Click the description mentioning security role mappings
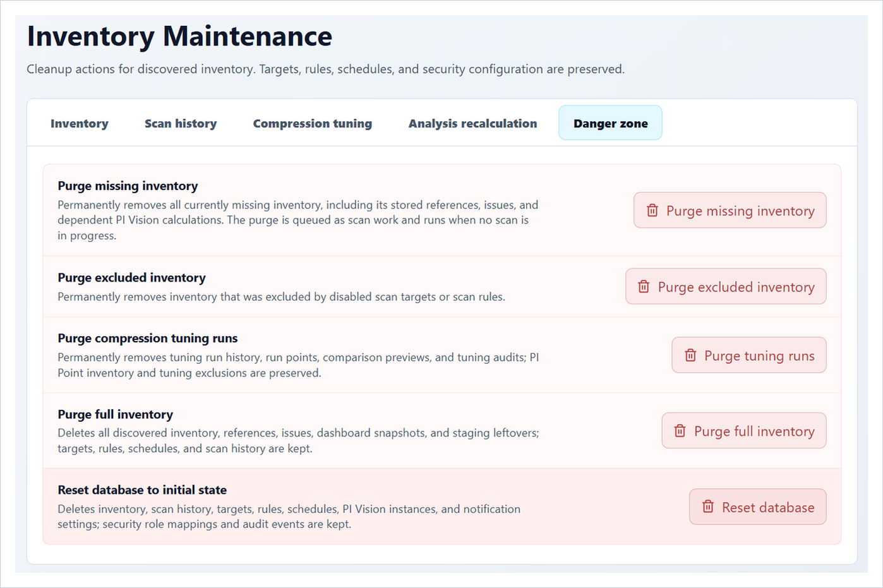The image size is (883, 588). click(289, 517)
